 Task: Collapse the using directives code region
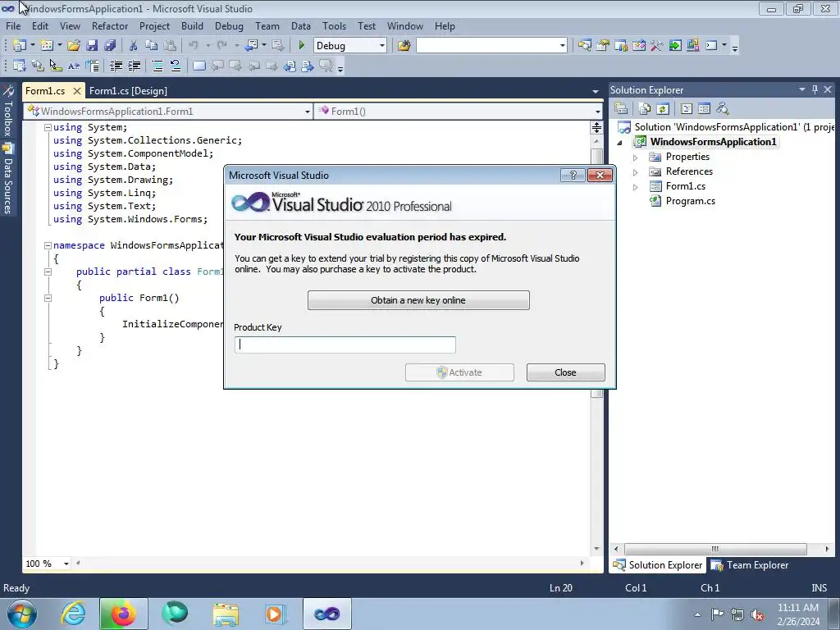click(x=48, y=127)
